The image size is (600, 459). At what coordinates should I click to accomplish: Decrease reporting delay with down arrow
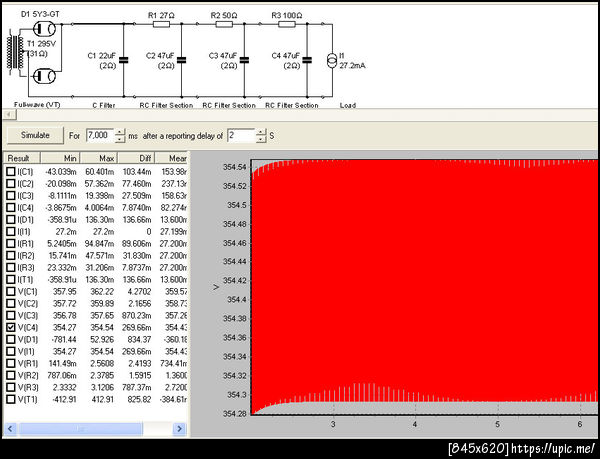261,140
